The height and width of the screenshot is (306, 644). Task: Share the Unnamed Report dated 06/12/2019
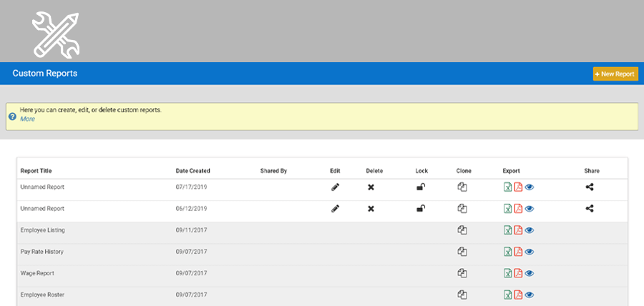(x=590, y=209)
